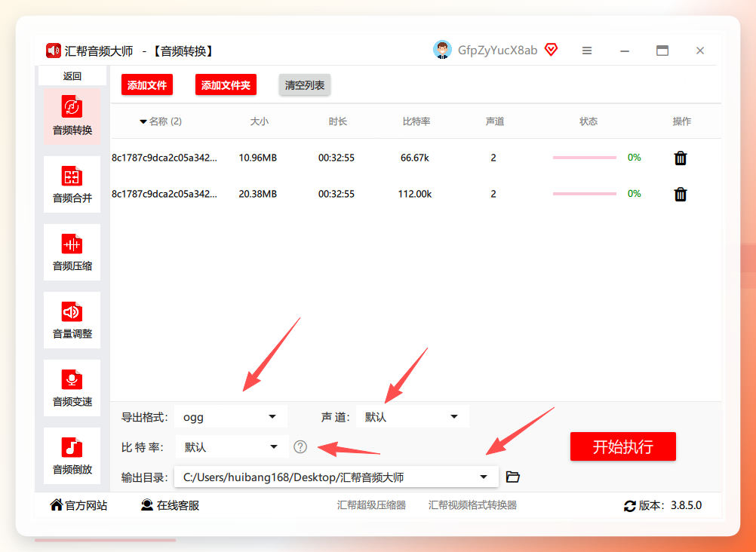Click the progress bar of the 20.38MB file
The width and height of the screenshot is (756, 552).
pos(585,194)
